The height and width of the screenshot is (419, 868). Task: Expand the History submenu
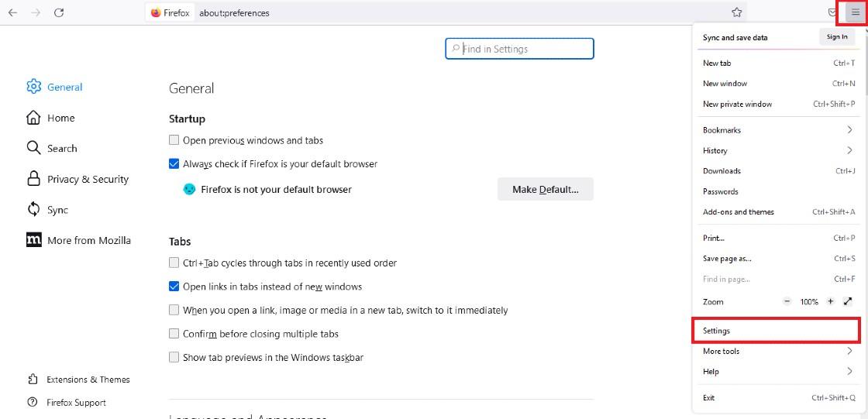[x=778, y=150]
